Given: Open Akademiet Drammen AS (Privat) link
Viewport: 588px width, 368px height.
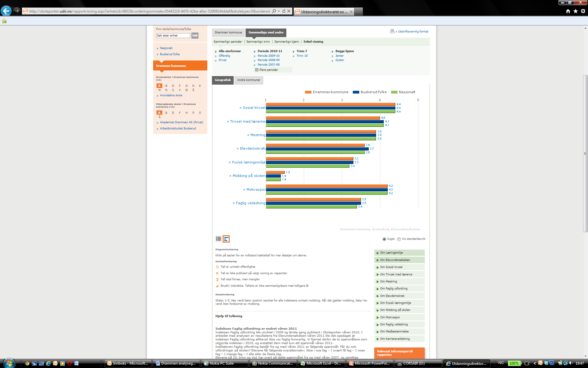Looking at the screenshot, I should coord(181,122).
